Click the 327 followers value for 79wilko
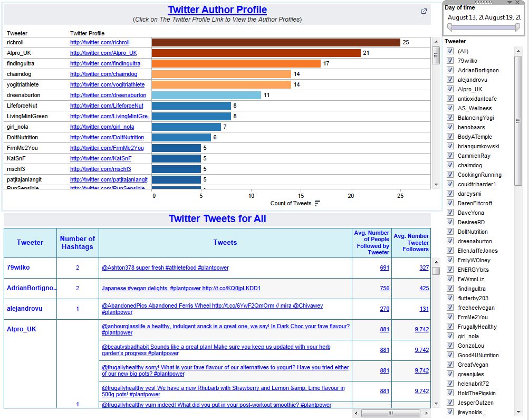 [424, 268]
